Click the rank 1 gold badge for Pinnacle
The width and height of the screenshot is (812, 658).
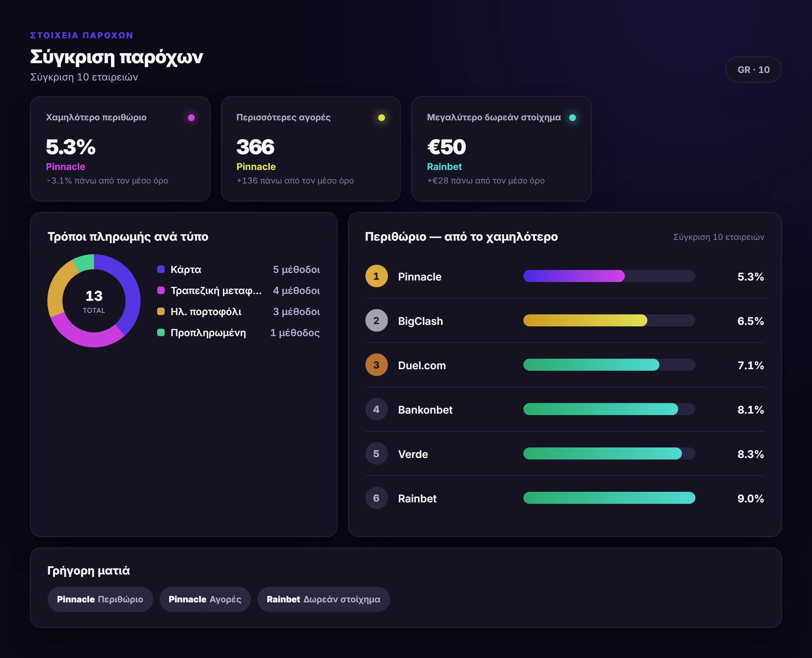pyautogui.click(x=376, y=276)
